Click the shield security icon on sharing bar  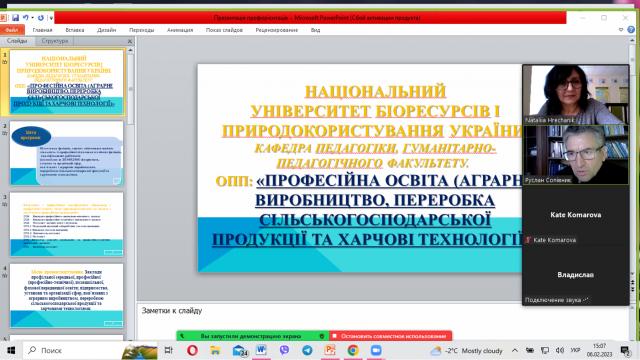pos(322,336)
